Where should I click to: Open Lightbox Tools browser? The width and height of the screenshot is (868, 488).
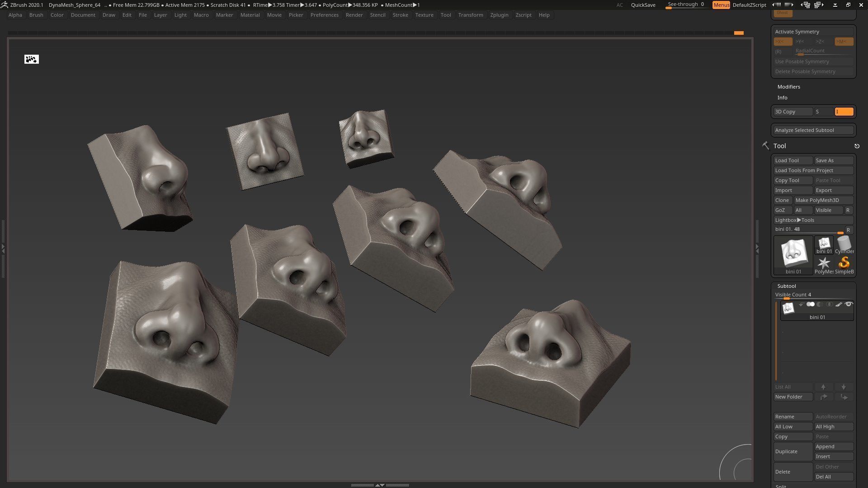tap(813, 220)
